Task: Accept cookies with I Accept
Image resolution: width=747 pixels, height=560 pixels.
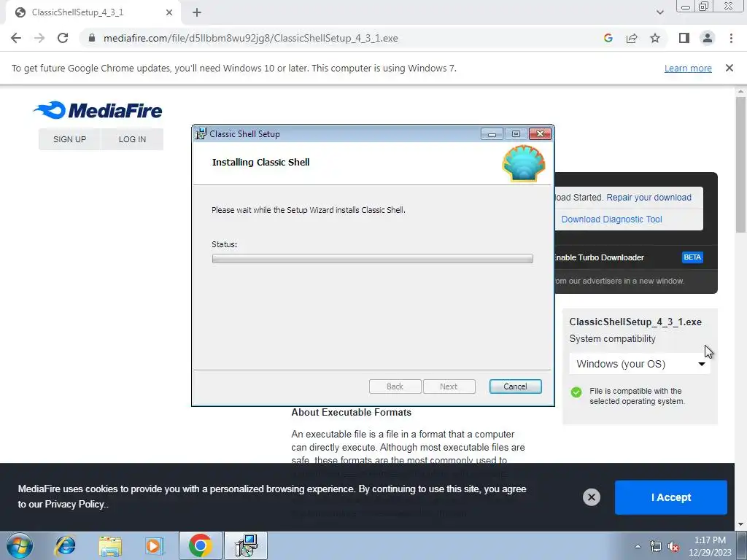Action: [671, 497]
